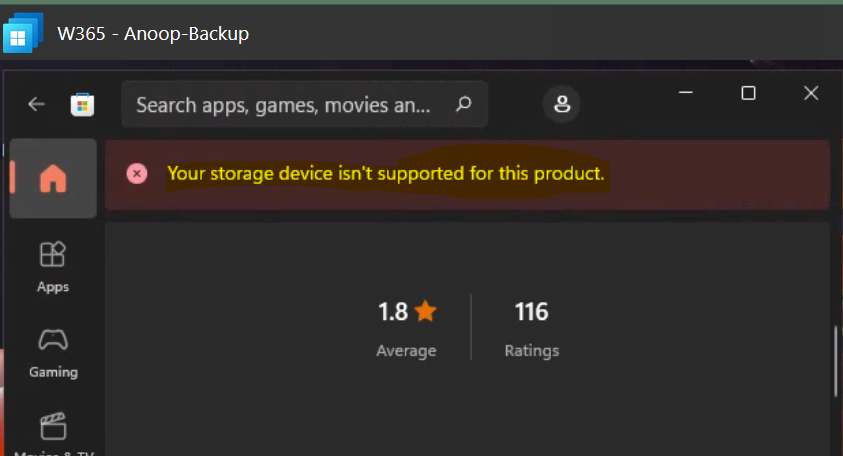Focus the Search apps, games, movies field
843x456 pixels.
[x=283, y=104]
